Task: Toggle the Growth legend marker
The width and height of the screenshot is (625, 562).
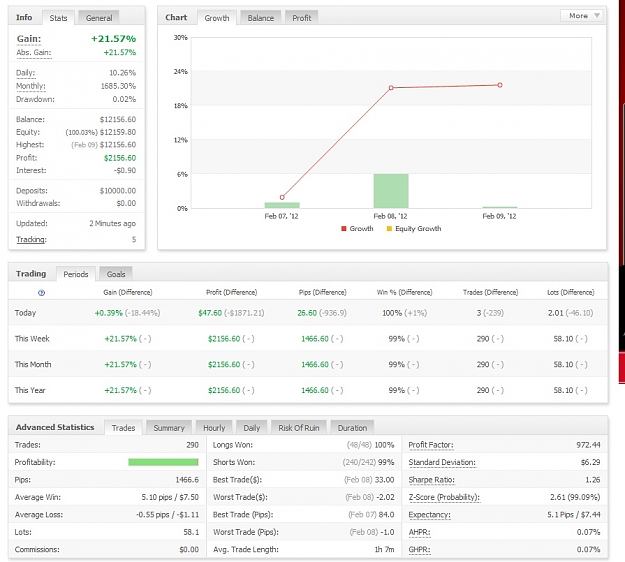Action: pyautogui.click(x=344, y=228)
